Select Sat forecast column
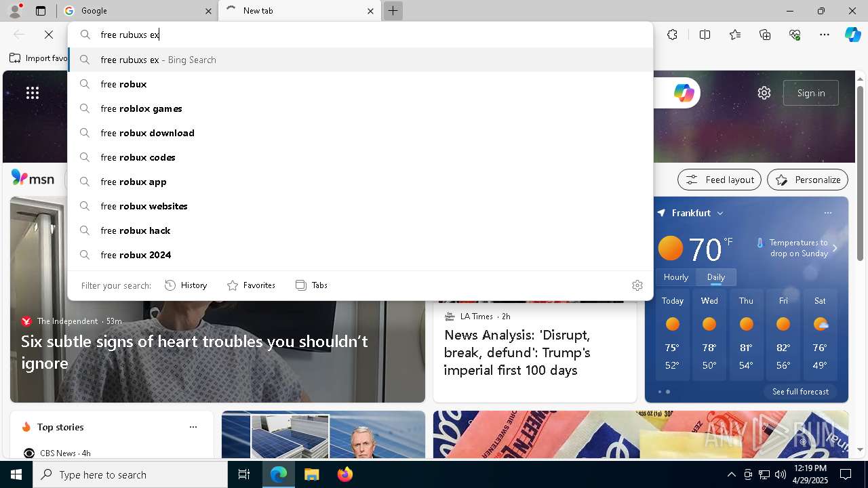The height and width of the screenshot is (488, 868). pos(820,335)
